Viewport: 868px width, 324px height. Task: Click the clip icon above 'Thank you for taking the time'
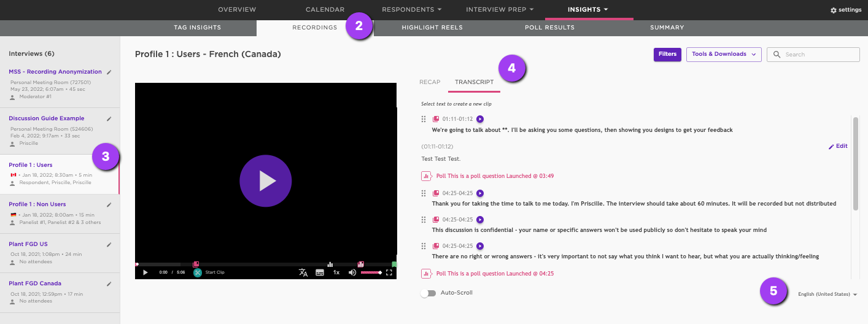coord(436,193)
